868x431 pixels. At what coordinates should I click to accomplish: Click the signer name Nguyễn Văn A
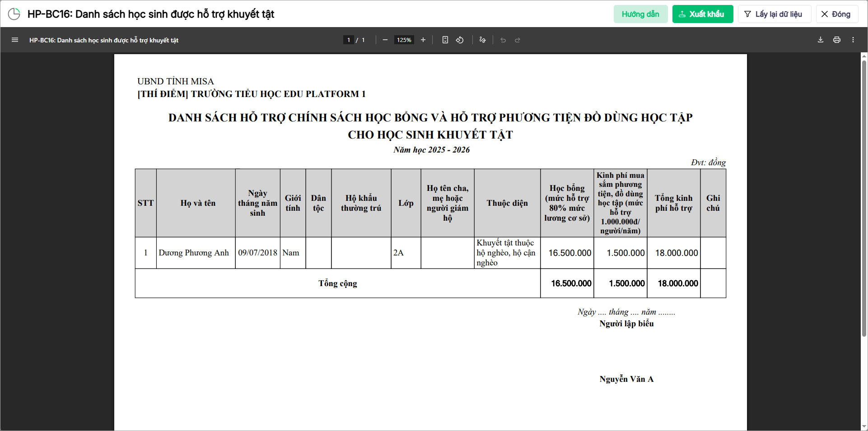pyautogui.click(x=626, y=379)
